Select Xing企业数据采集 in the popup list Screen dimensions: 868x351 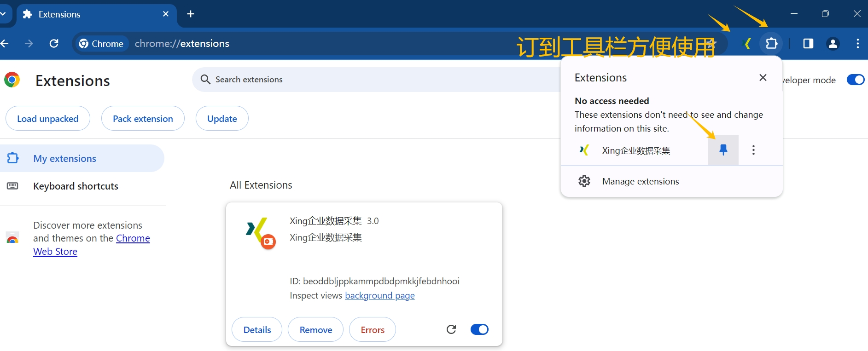tap(636, 150)
